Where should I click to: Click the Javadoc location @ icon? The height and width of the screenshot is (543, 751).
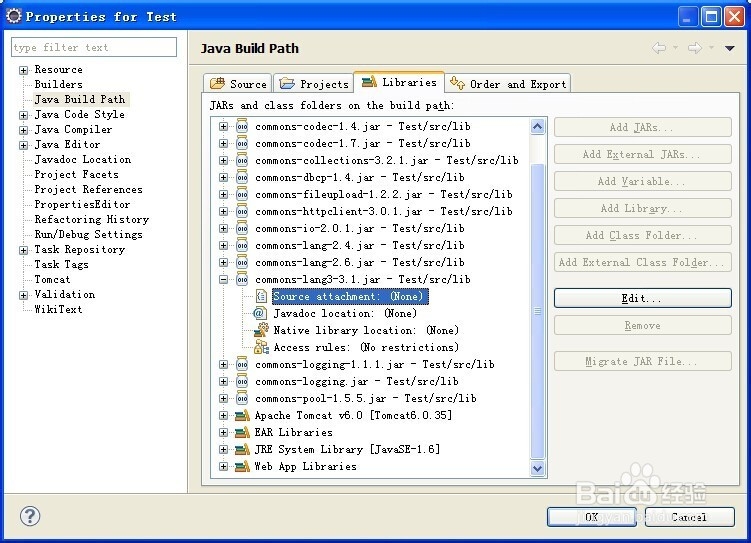click(259, 314)
